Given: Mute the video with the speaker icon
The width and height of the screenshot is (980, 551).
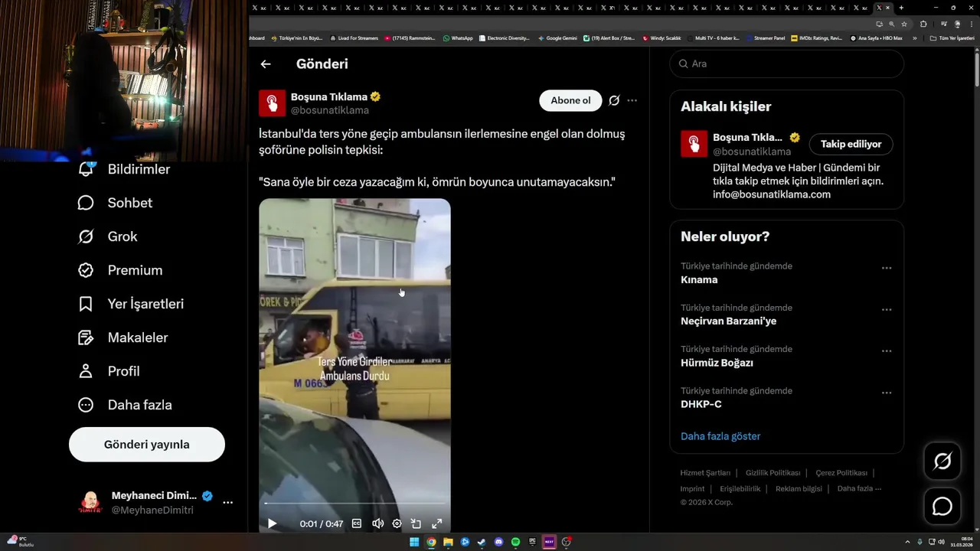Looking at the screenshot, I should [377, 523].
